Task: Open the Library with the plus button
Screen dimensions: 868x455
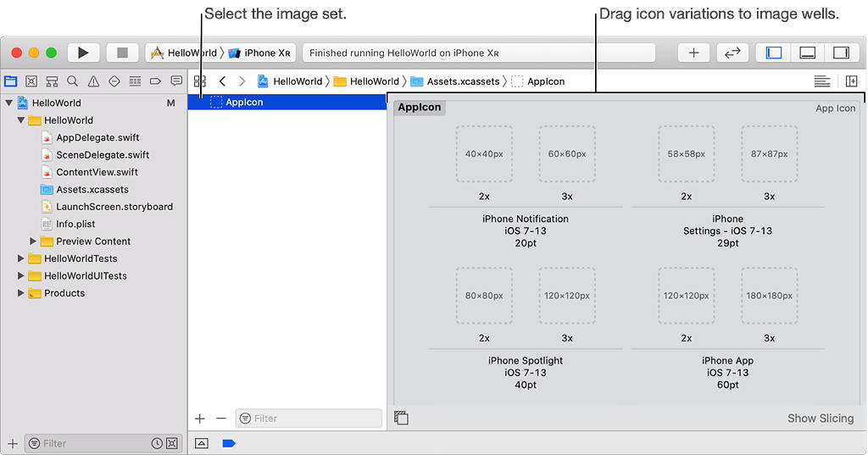Action: 693,53
